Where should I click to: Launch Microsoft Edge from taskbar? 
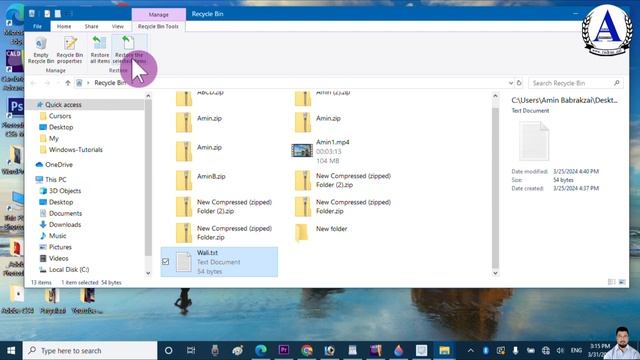(260, 351)
